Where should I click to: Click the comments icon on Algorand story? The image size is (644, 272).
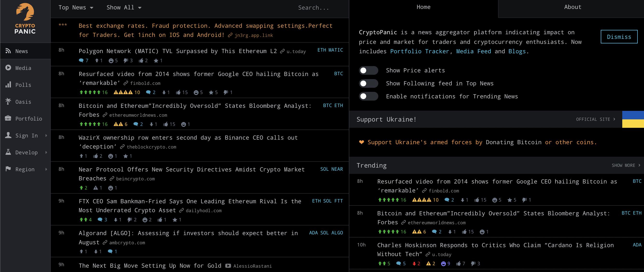110,251
